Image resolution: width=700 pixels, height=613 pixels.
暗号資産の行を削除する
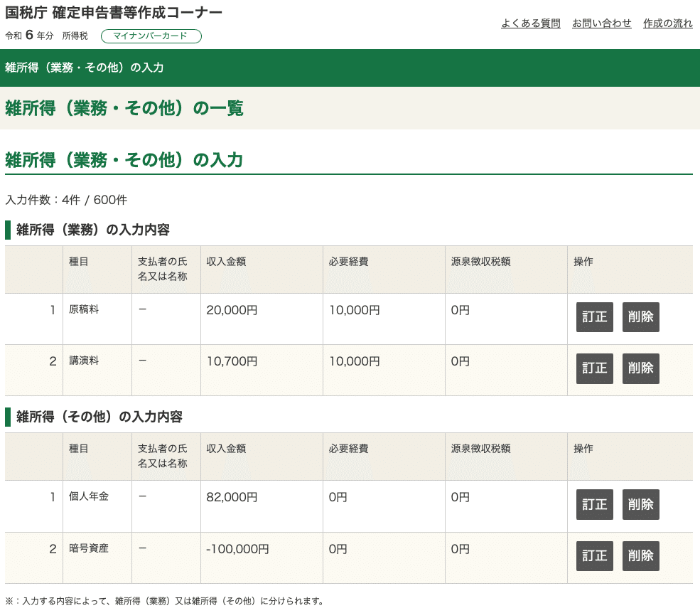pos(640,556)
